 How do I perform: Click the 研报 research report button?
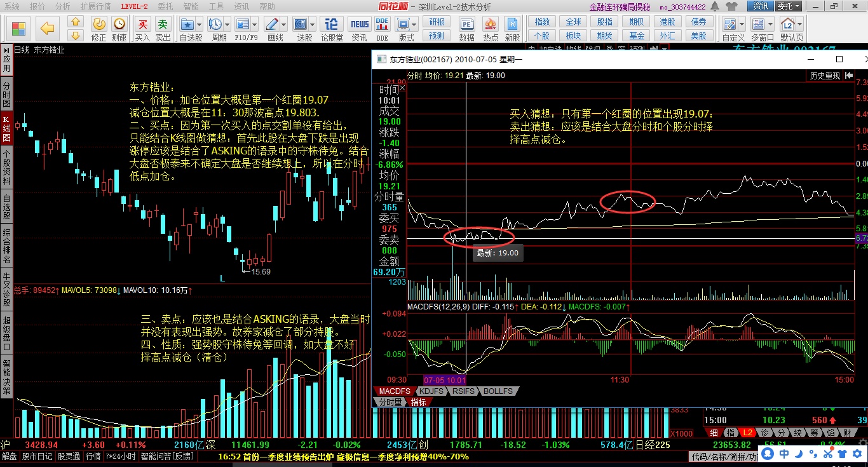coord(437,22)
